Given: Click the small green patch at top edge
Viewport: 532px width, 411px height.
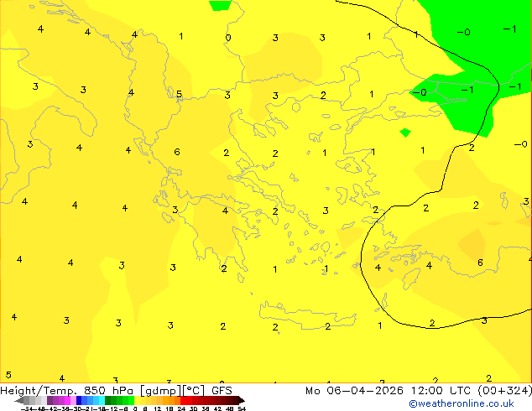Looking at the screenshot, I should [220, 5].
